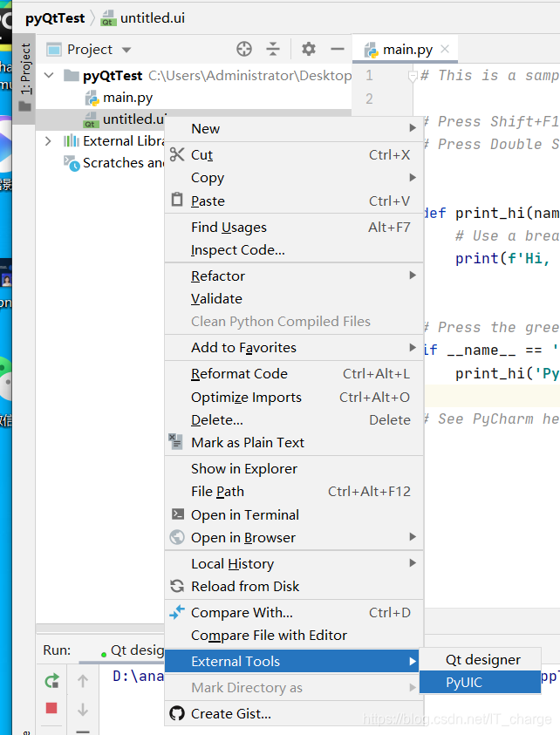Click the Paste clipboard icon
Viewport: 560px width, 735px height.
tap(177, 201)
